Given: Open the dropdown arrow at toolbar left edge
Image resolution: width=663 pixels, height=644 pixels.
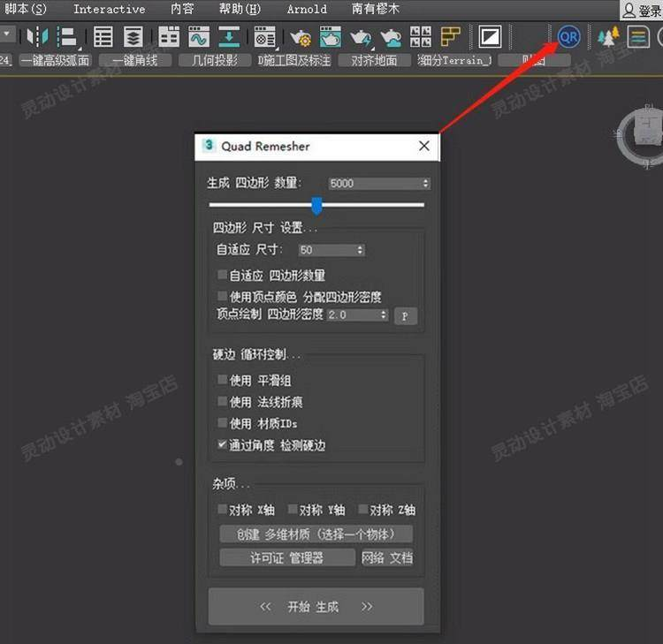Looking at the screenshot, I should pyautogui.click(x=7, y=34).
